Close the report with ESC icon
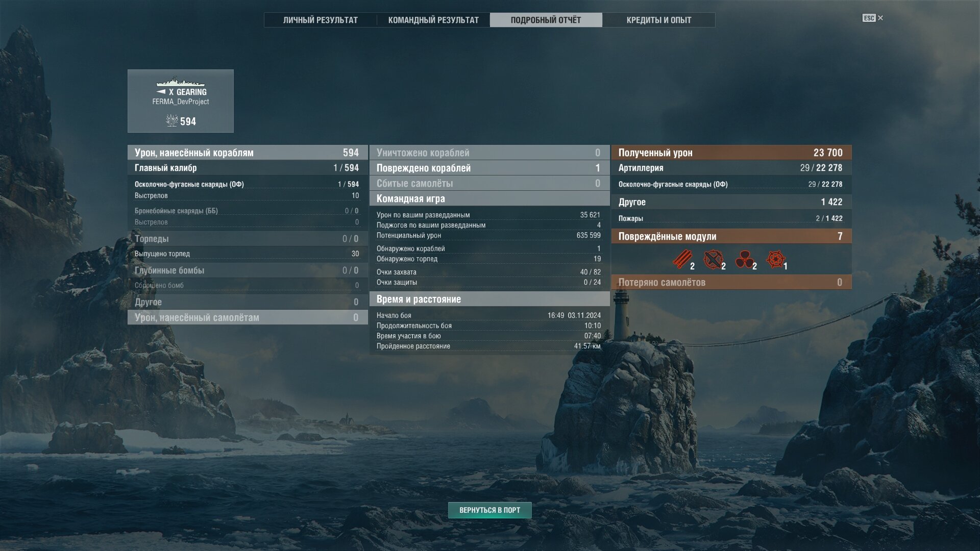This screenshot has height=551, width=980. pyautogui.click(x=873, y=18)
